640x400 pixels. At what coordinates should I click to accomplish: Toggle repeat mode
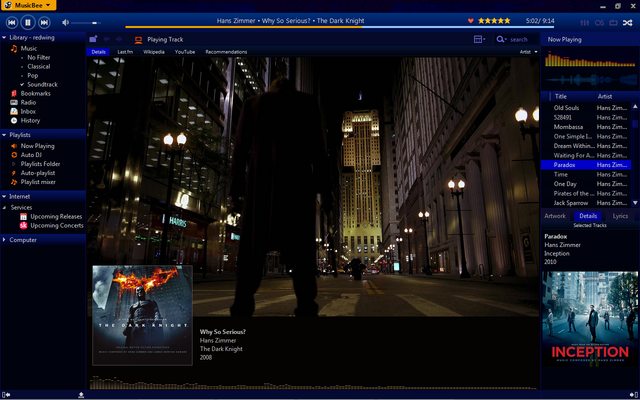[613, 23]
